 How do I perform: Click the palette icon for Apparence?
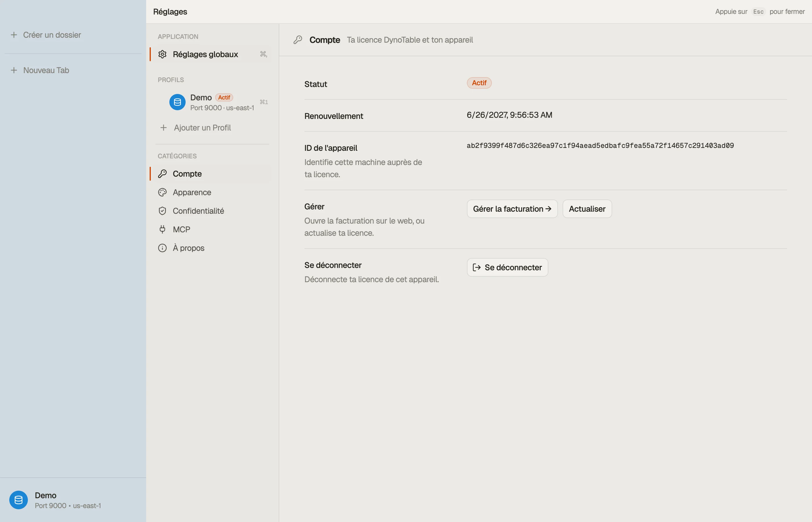(162, 193)
